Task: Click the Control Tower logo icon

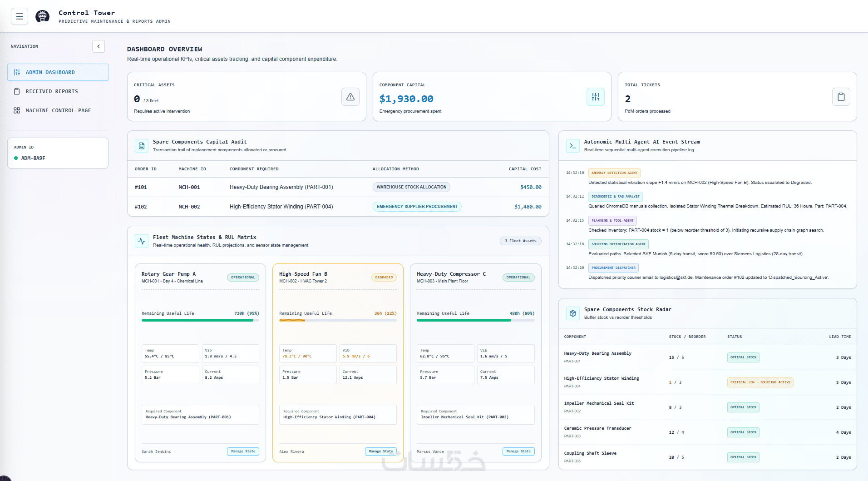Action: 43,16
